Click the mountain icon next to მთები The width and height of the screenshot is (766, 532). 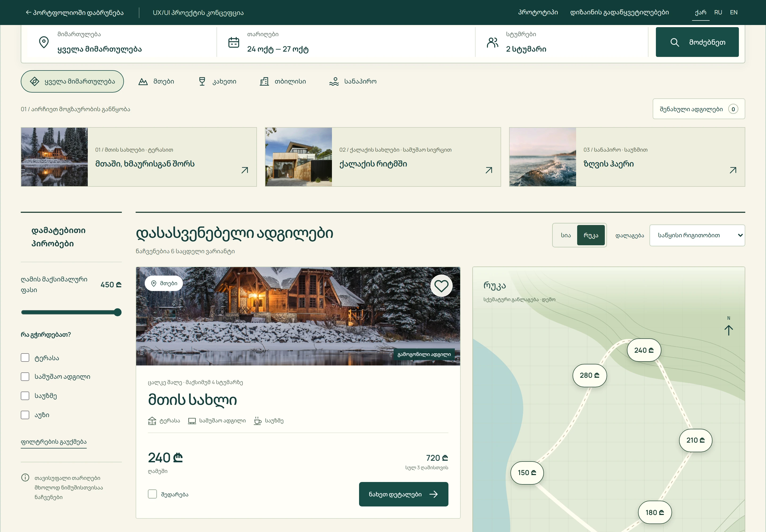point(143,82)
